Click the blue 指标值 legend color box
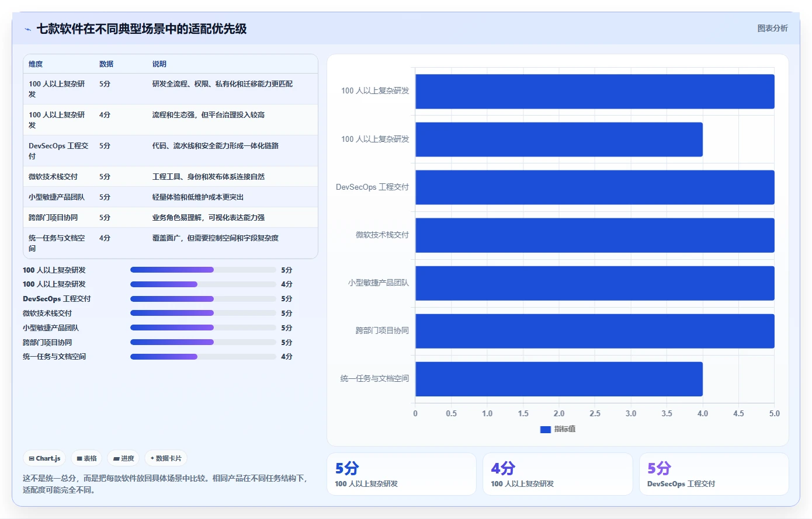The height and width of the screenshot is (519, 812). click(x=546, y=429)
